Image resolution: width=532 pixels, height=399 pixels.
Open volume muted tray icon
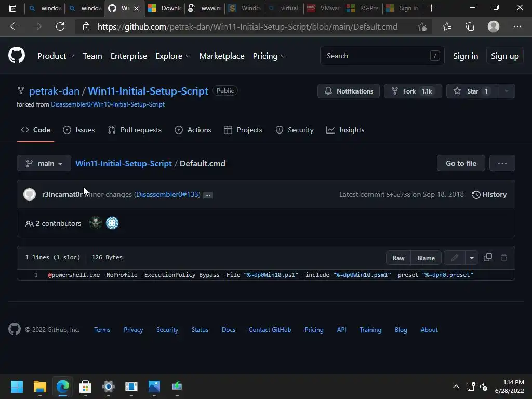(484, 387)
